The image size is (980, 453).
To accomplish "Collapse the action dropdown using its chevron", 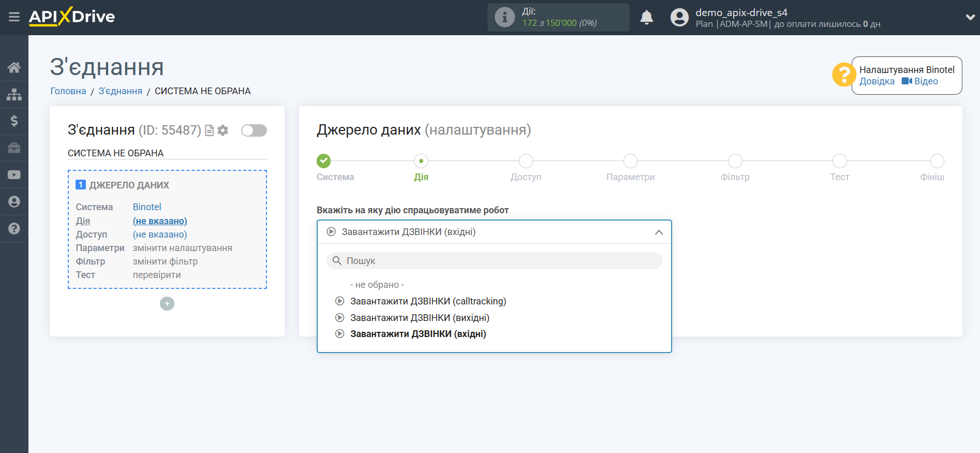I will (659, 232).
